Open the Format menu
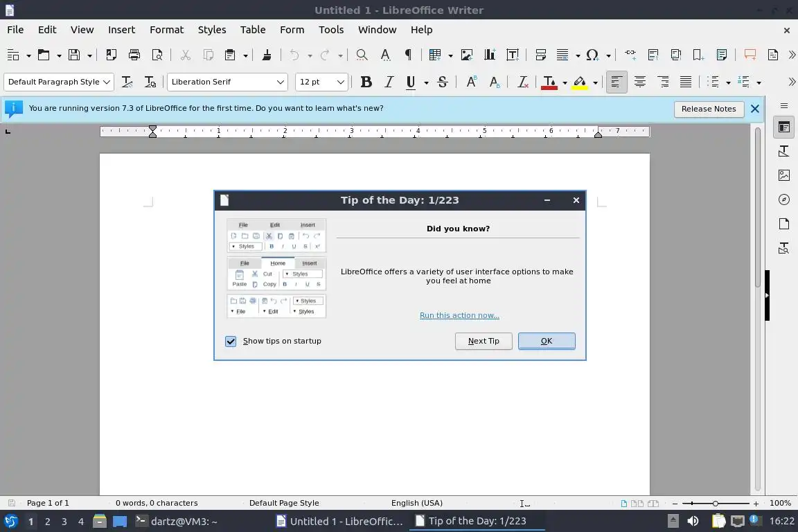The width and height of the screenshot is (798, 532). [x=166, y=30]
